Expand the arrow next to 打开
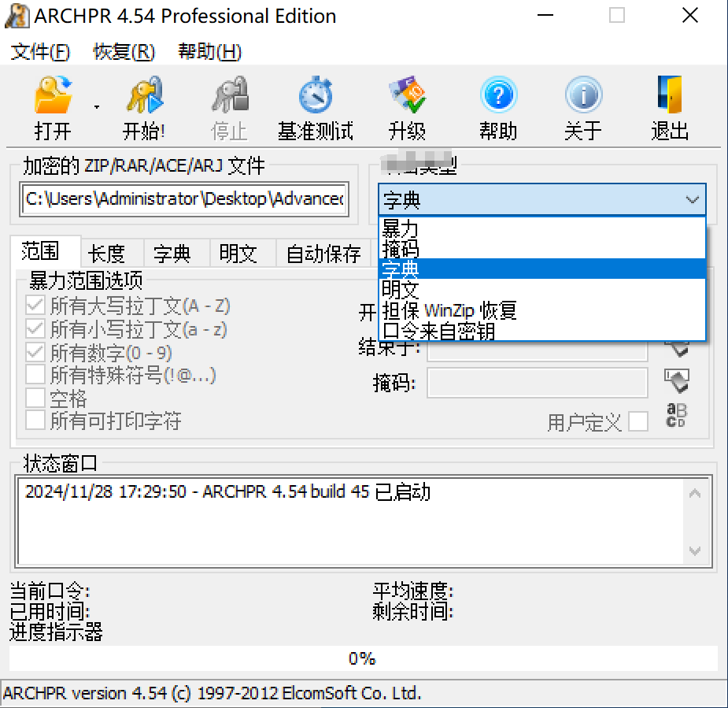 [97, 107]
